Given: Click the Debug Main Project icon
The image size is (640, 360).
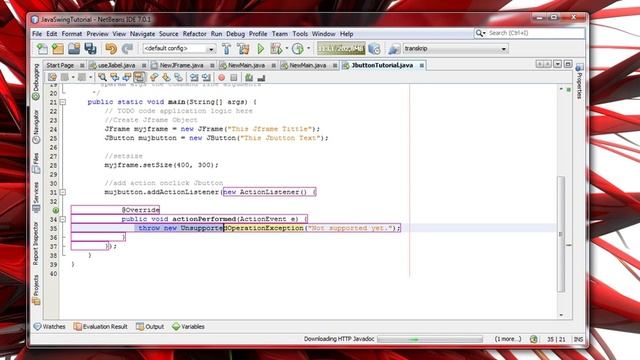Looking at the screenshot, I should pyautogui.click(x=276, y=49).
